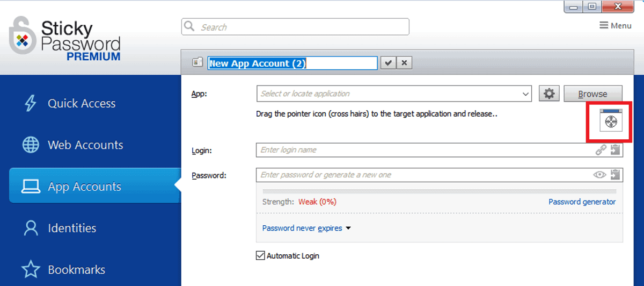644x286 pixels.
Task: Toggle the Automatic Login checkbox
Action: click(260, 256)
